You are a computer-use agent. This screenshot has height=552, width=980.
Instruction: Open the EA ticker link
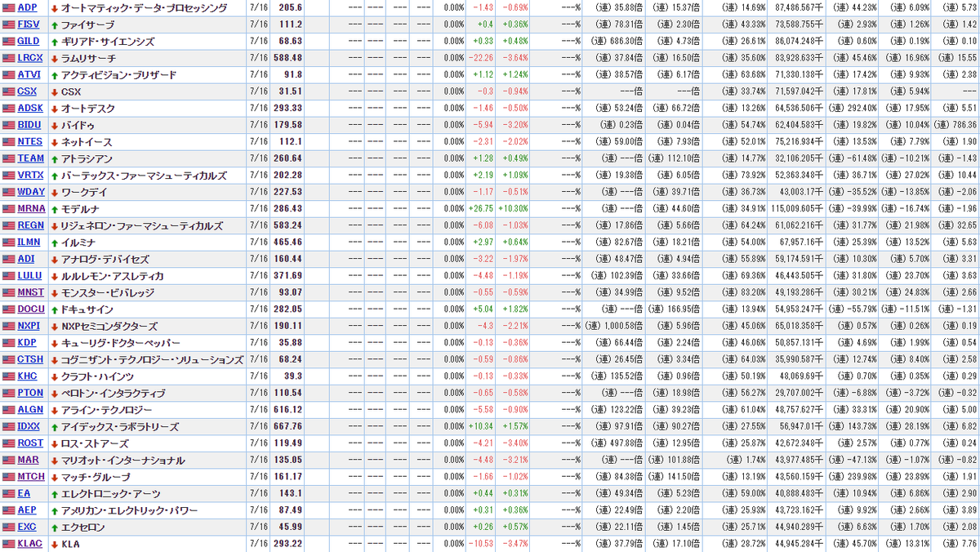click(24, 493)
